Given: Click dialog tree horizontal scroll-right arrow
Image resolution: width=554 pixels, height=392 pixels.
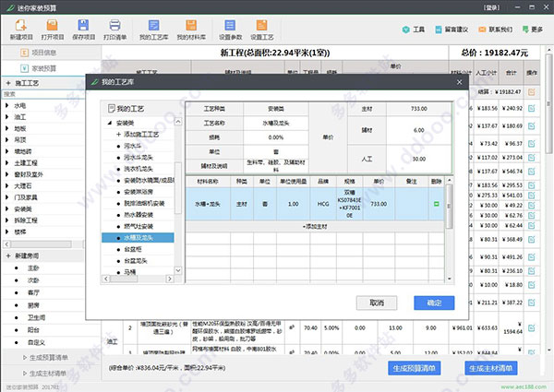Looking at the screenshot, I should click(170, 279).
